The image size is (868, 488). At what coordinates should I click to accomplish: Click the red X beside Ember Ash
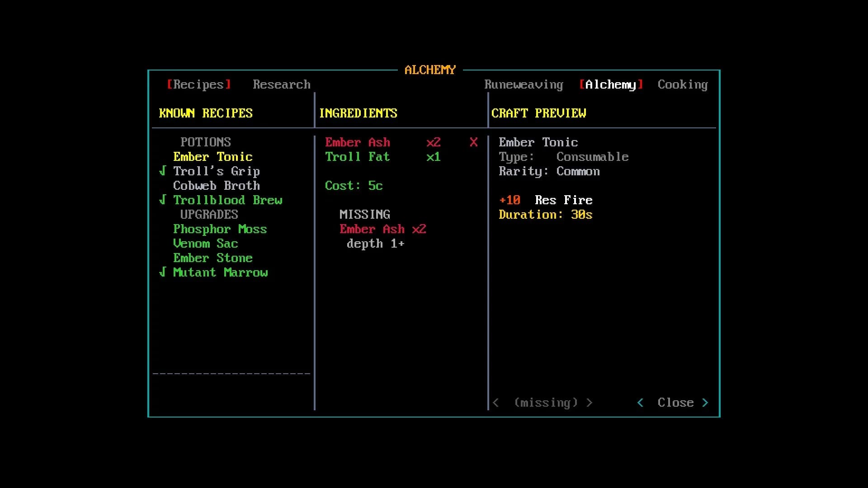(x=473, y=142)
